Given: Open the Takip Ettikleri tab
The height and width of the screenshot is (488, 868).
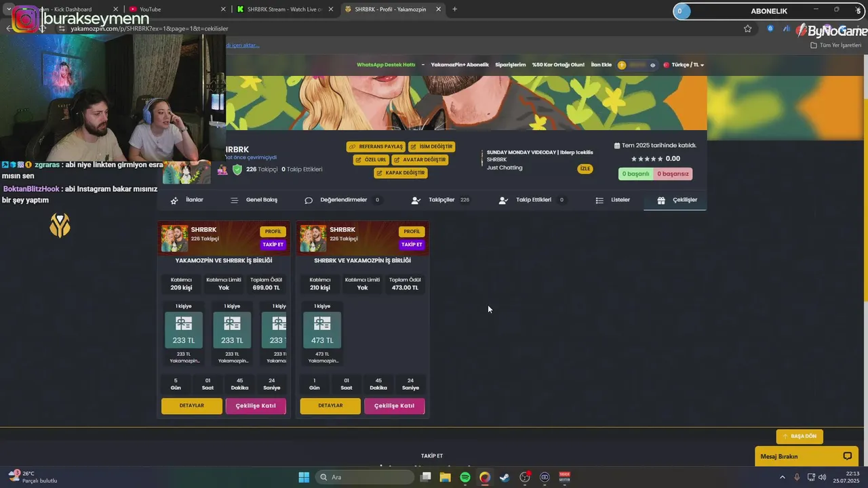Looking at the screenshot, I should (x=532, y=200).
